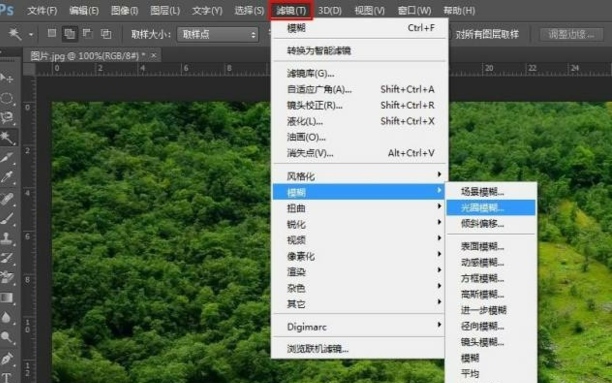
Task: Choose Subtract from Selection mode icon
Action: tap(87, 34)
